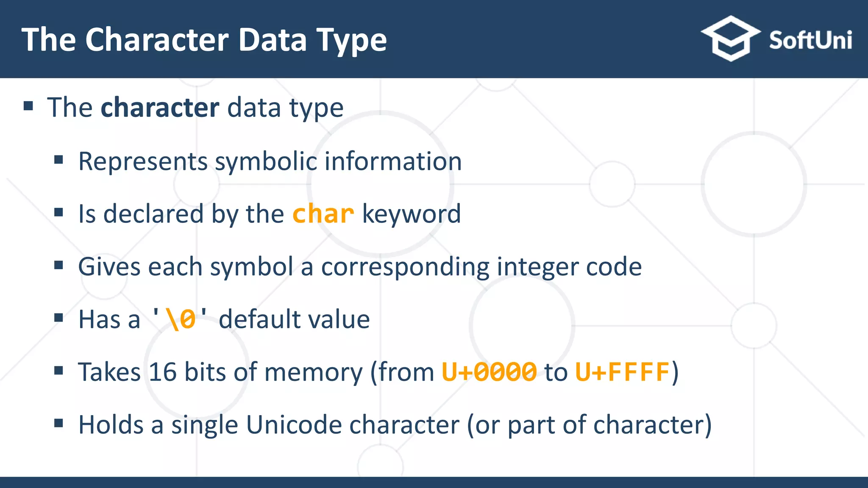The image size is (868, 488).
Task: Click the bullet before 'Gives each symbol'
Action: pos(59,265)
